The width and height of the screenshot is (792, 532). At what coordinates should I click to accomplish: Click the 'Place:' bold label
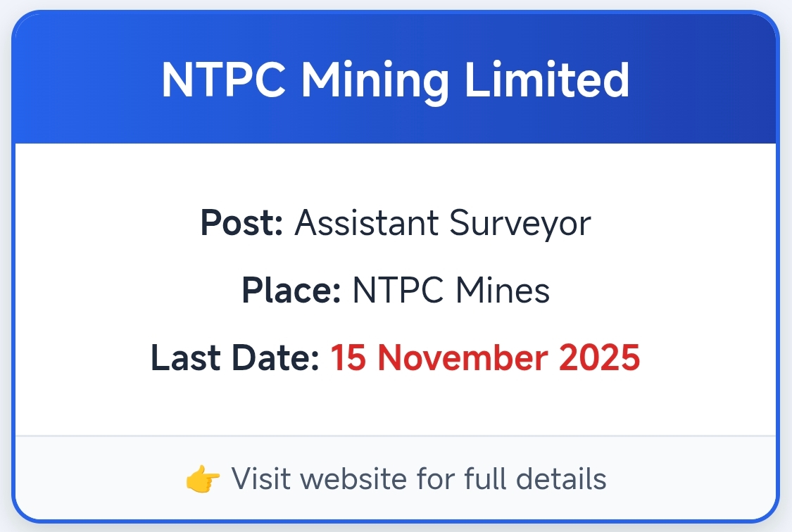291,291
